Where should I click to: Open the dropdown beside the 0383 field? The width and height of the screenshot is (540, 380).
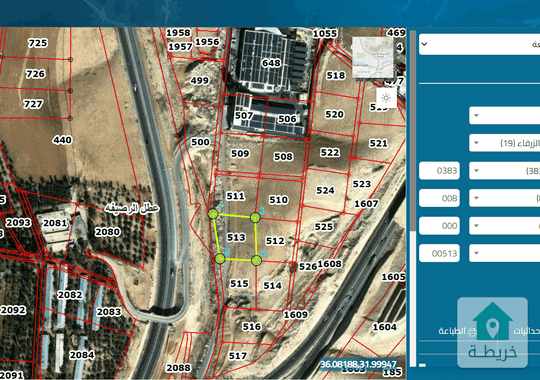pyautogui.click(x=505, y=171)
